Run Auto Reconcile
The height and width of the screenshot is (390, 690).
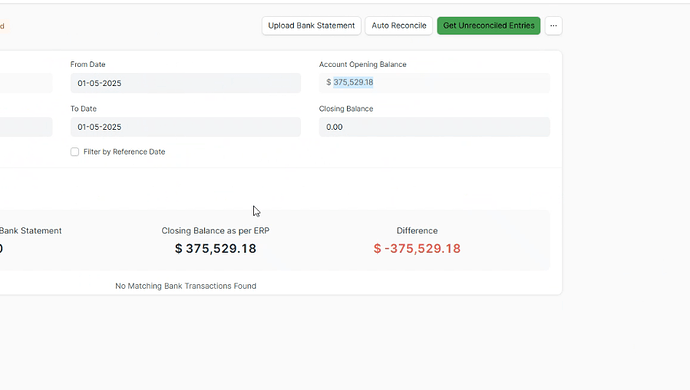click(x=399, y=26)
